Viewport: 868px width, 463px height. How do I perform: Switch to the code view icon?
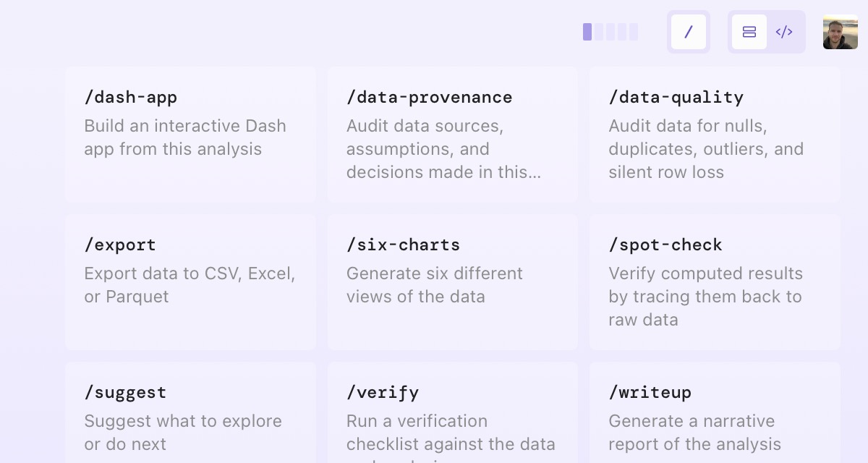point(784,32)
